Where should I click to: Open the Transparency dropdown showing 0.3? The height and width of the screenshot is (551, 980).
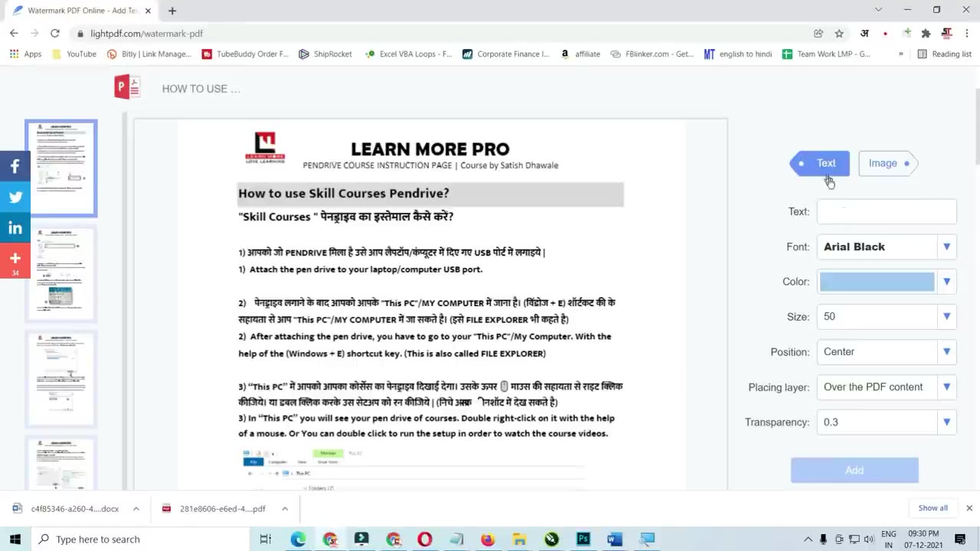coord(887,422)
